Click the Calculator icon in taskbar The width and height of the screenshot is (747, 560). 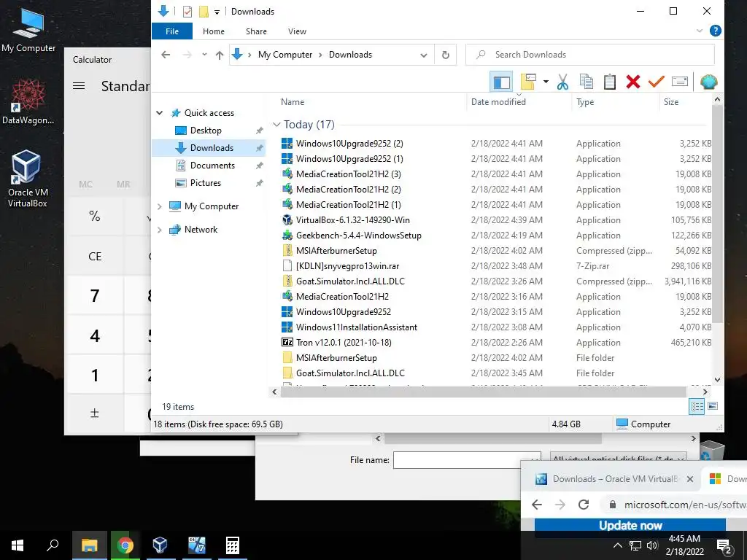coord(233,545)
